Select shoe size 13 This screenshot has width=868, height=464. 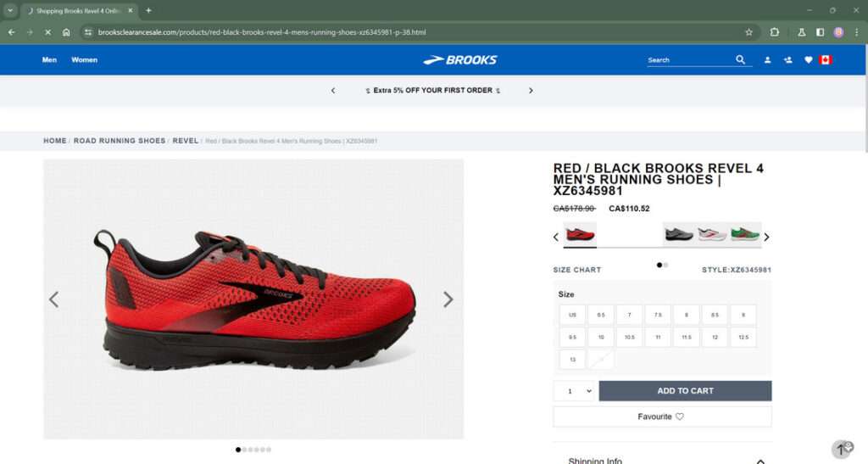tap(572, 360)
